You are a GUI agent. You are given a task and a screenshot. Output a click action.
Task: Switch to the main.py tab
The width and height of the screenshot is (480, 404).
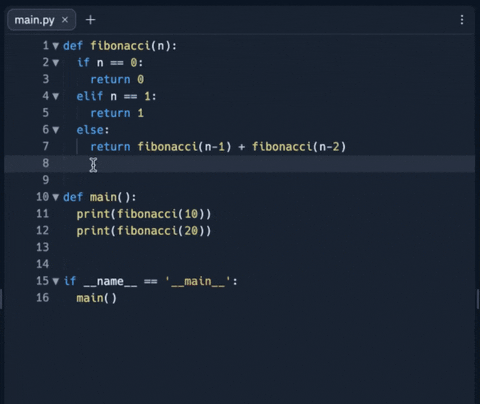pos(34,20)
